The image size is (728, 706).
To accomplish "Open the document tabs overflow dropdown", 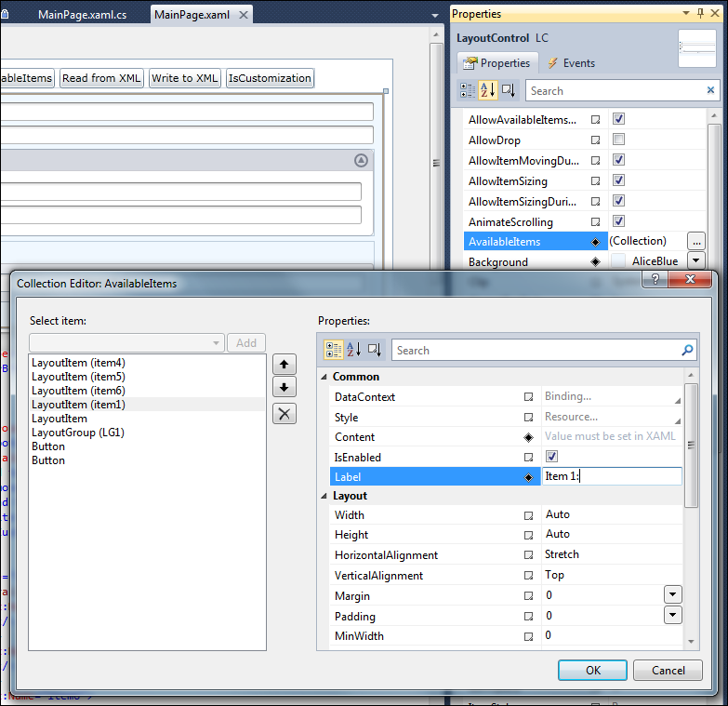I will 435,15.
